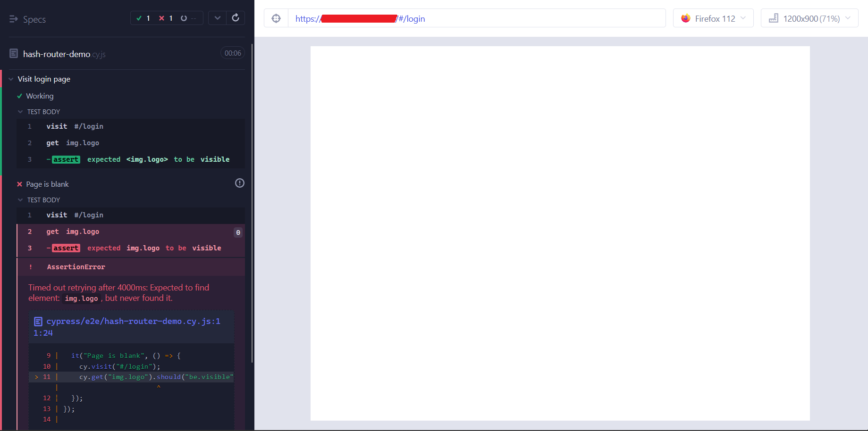868x431 pixels.
Task: Click the selector playground crosshair icon
Action: pyautogui.click(x=276, y=18)
